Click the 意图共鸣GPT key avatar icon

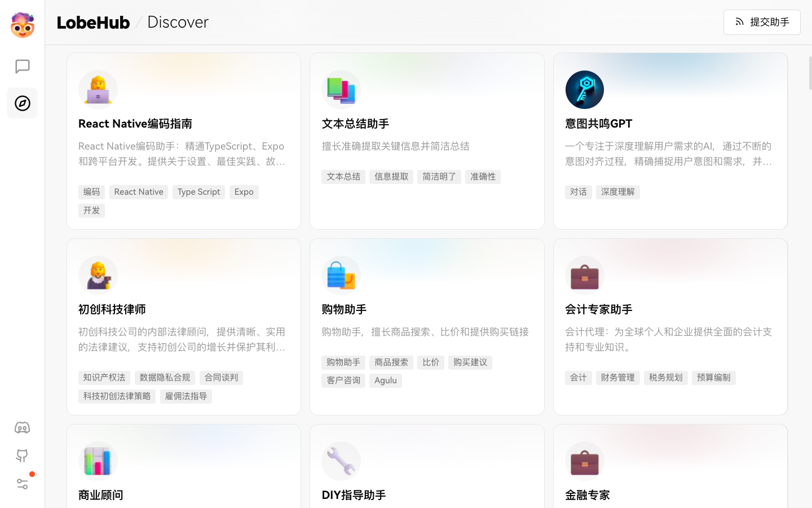coord(585,90)
